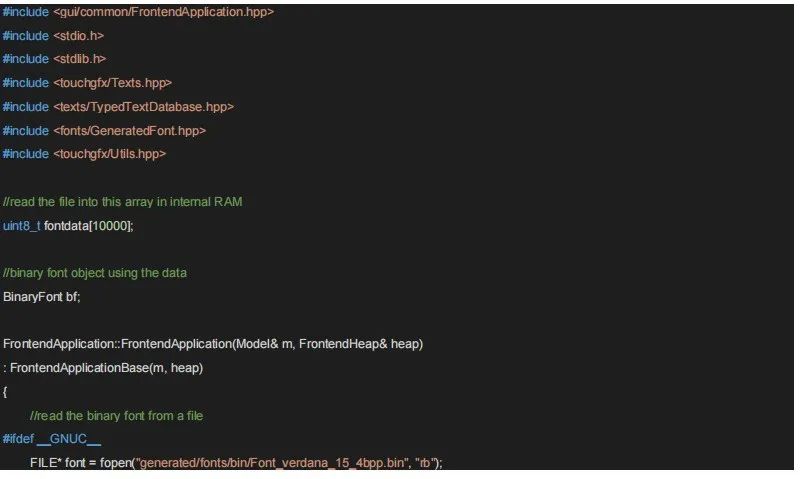Click the binary font object comment
This screenshot has height=479, width=800.
click(95, 273)
